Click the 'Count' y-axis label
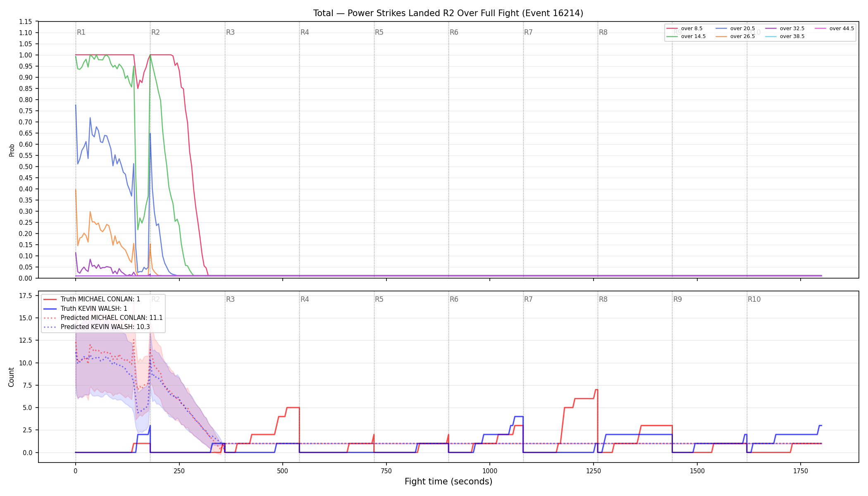 click(x=11, y=377)
